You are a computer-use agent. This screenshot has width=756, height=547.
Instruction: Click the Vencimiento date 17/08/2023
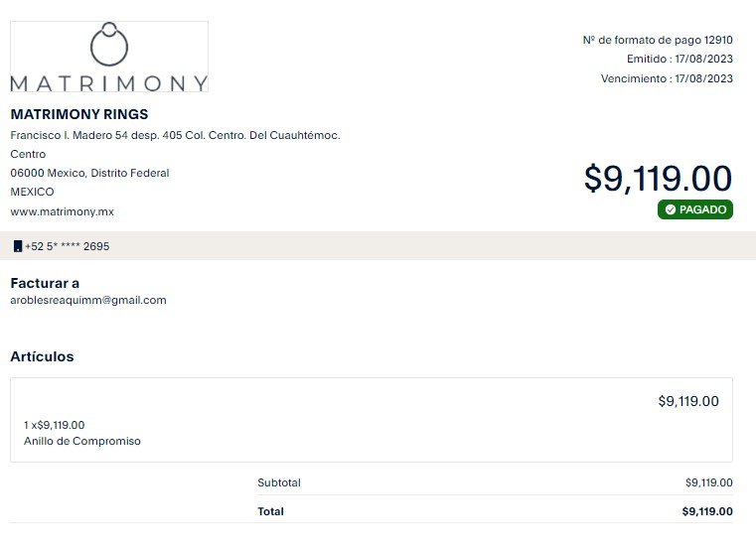click(703, 78)
